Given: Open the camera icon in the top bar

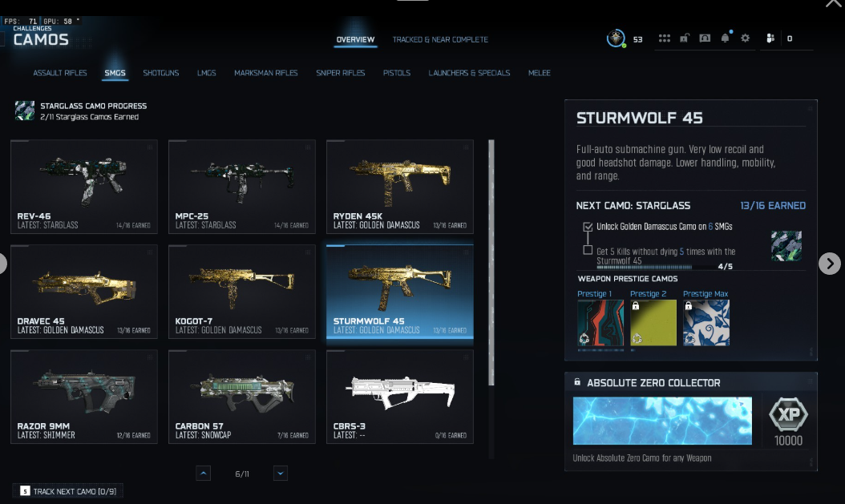Looking at the screenshot, I should pos(705,38).
